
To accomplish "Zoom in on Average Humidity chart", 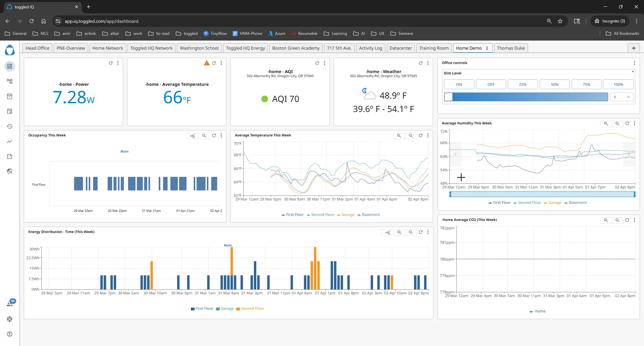I will 606,124.
